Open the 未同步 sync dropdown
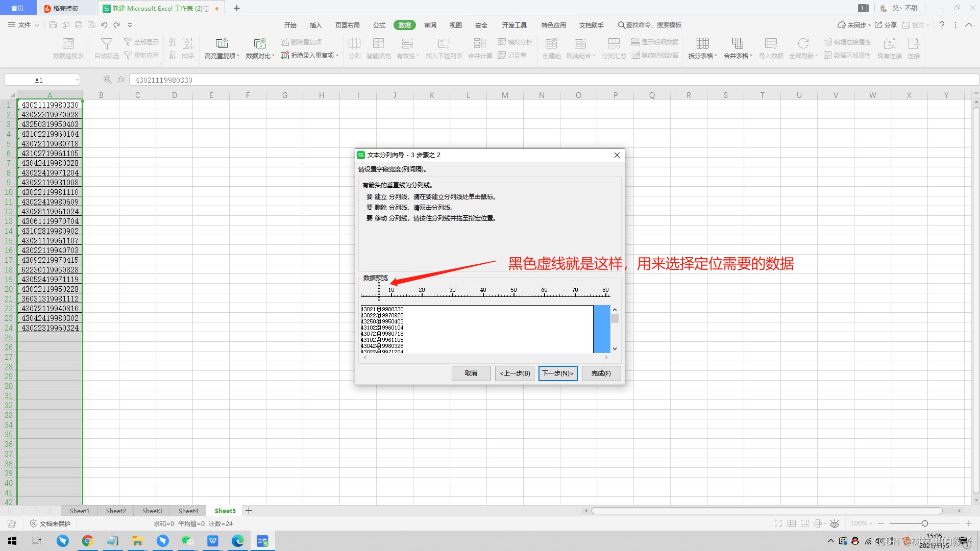Image resolution: width=980 pixels, height=551 pixels. point(854,25)
